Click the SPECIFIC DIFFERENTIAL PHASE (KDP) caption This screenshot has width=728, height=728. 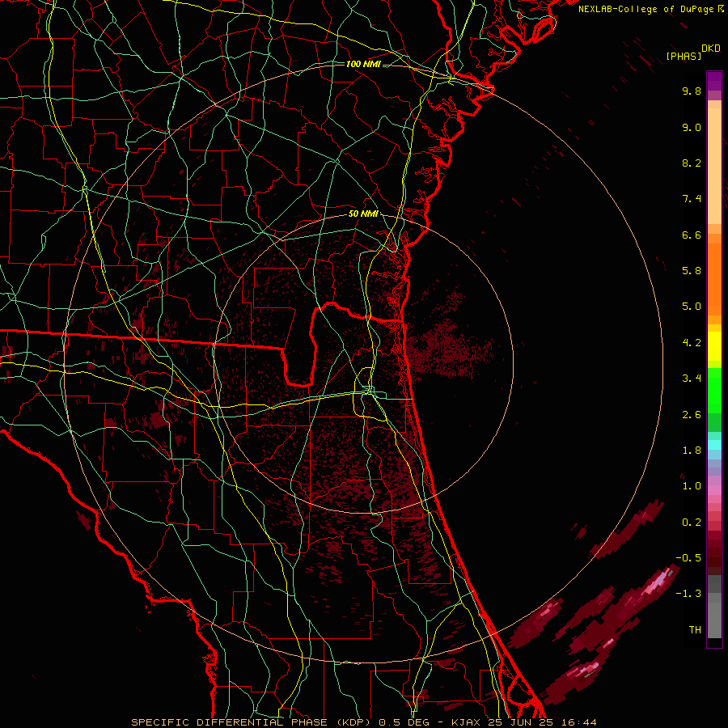[251, 722]
